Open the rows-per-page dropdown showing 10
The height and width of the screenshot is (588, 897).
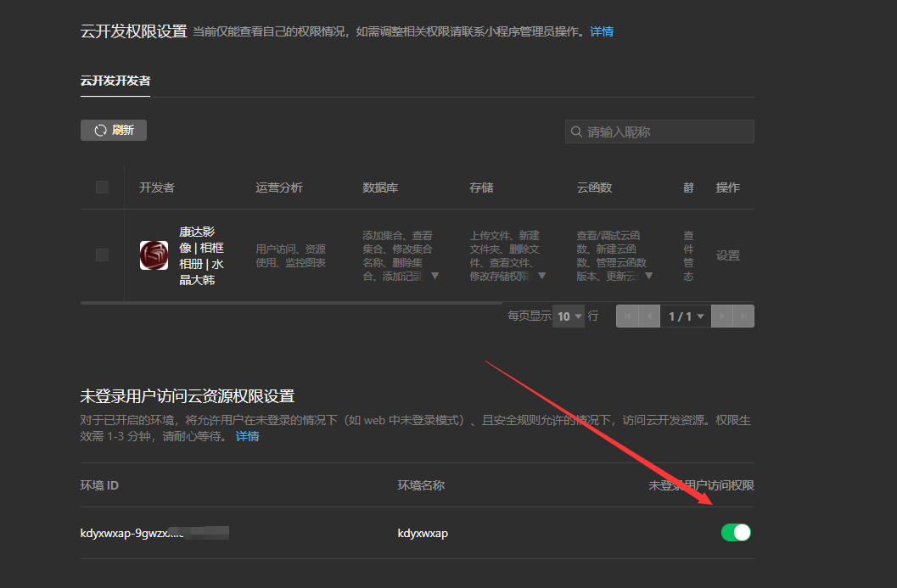[569, 316]
